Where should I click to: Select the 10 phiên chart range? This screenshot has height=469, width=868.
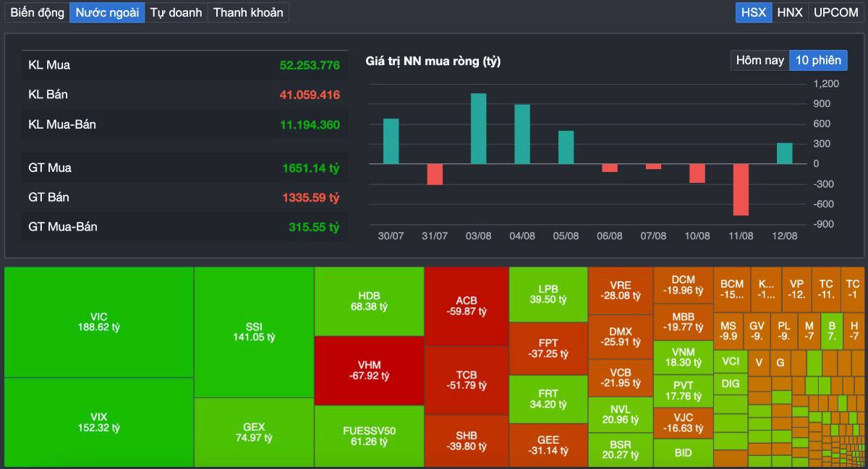tap(819, 60)
